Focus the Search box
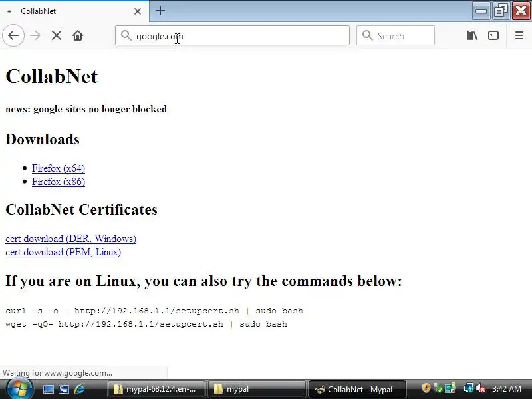This screenshot has width=532, height=399. (x=395, y=35)
